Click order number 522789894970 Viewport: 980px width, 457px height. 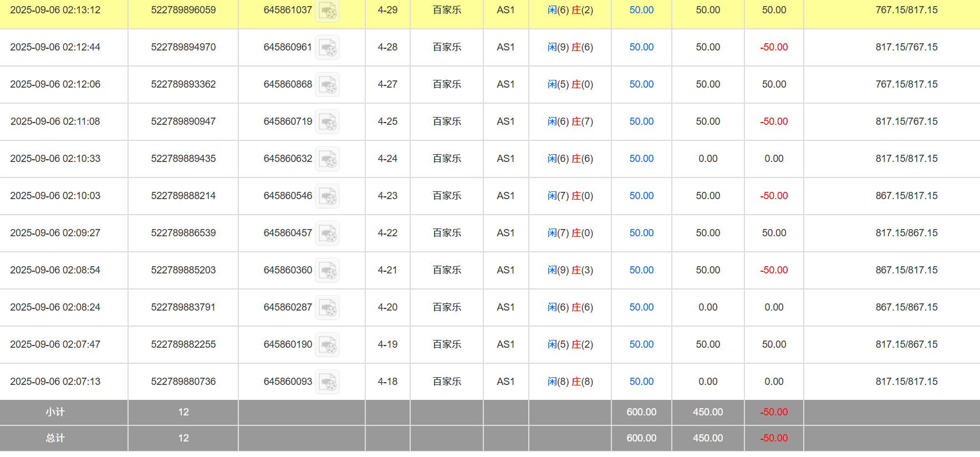click(x=183, y=47)
